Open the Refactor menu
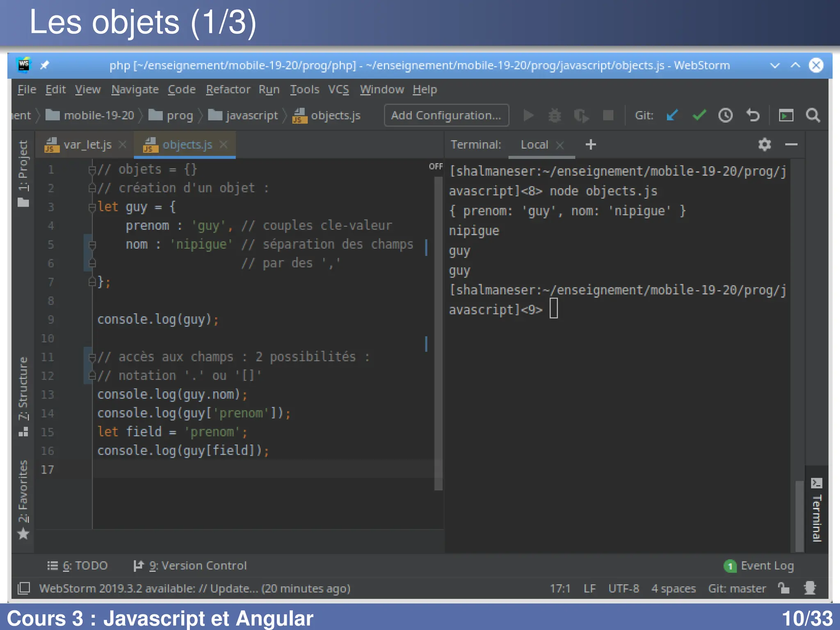Image resolution: width=840 pixels, height=630 pixels. pyautogui.click(x=228, y=89)
